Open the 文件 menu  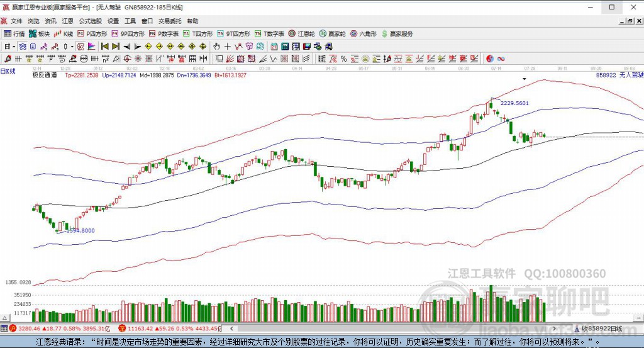click(x=16, y=21)
